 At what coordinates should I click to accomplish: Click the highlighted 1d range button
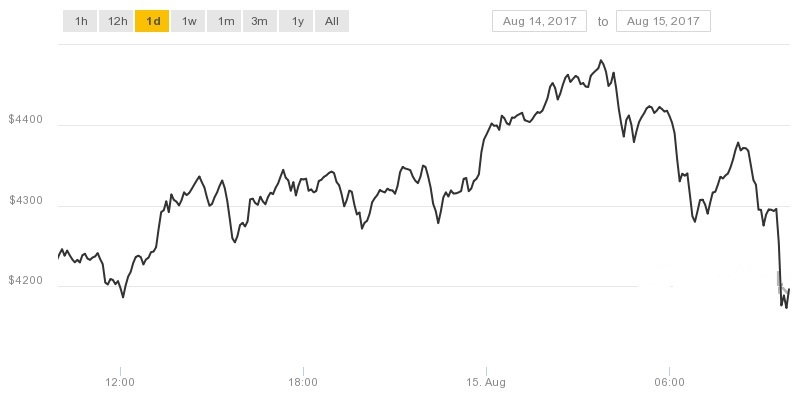(x=152, y=21)
